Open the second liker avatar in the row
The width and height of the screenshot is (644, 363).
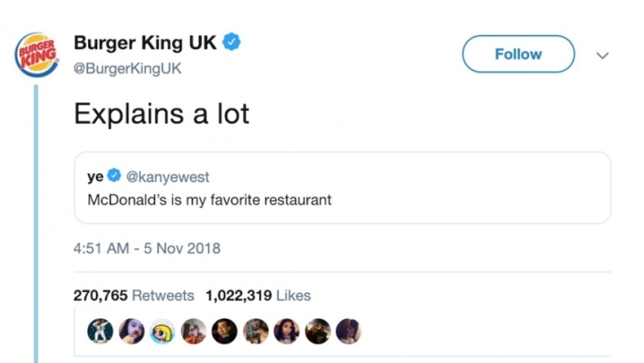pyautogui.click(x=131, y=332)
